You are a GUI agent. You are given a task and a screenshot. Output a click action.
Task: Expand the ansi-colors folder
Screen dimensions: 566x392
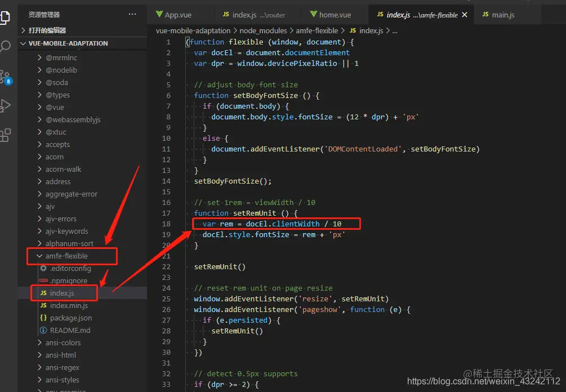[82, 342]
